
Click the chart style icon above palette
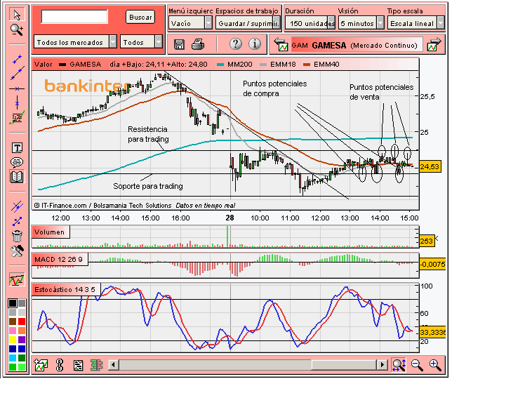pos(17,280)
